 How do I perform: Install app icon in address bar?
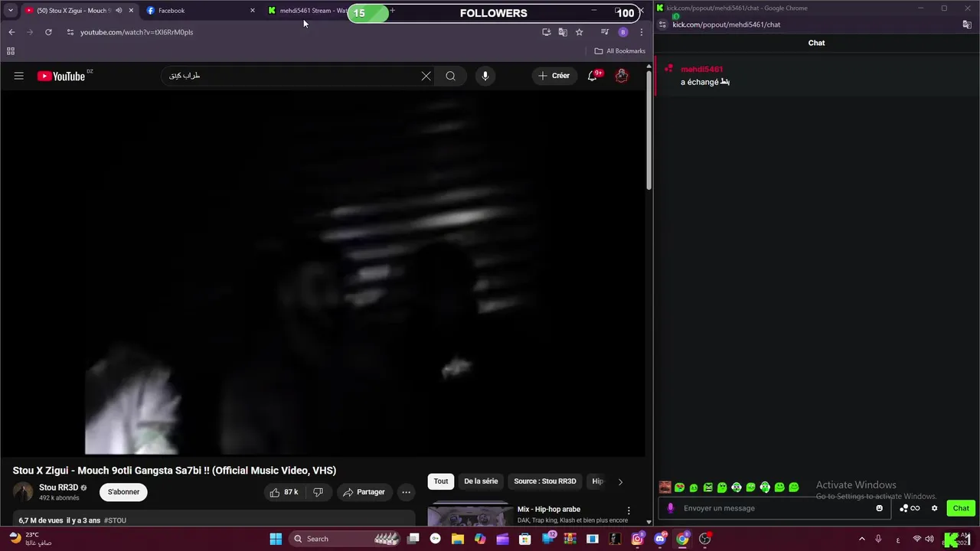click(546, 32)
